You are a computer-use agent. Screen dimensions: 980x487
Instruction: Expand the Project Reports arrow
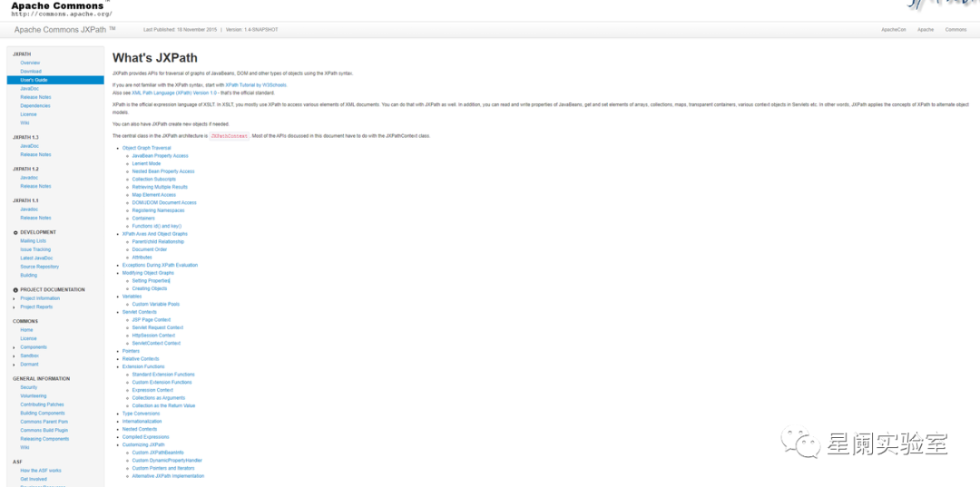click(15, 307)
